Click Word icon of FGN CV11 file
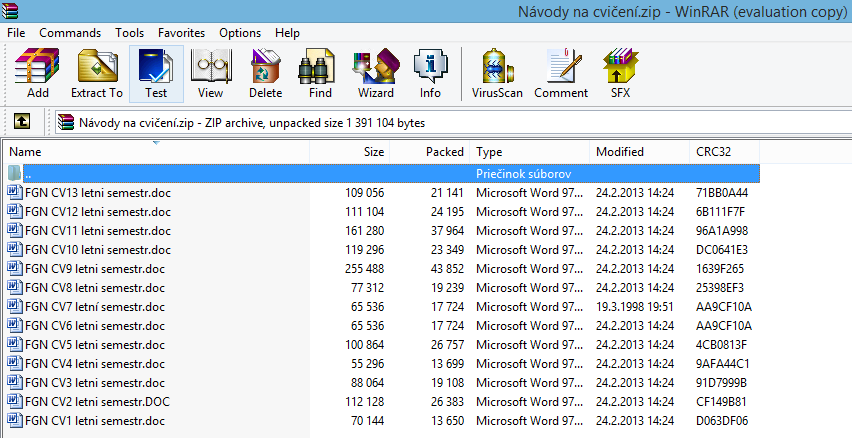Screen dimensions: 852x438 [x=15, y=230]
